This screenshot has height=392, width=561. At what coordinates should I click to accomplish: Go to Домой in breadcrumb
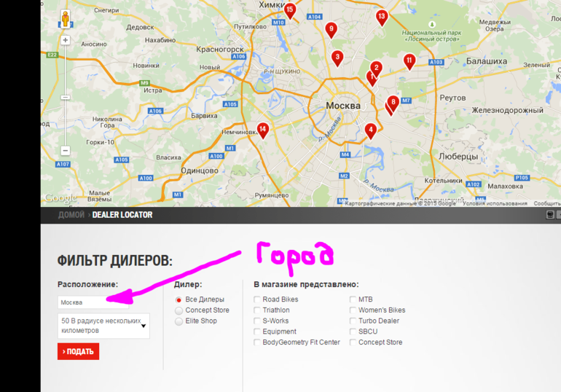pyautogui.click(x=71, y=216)
